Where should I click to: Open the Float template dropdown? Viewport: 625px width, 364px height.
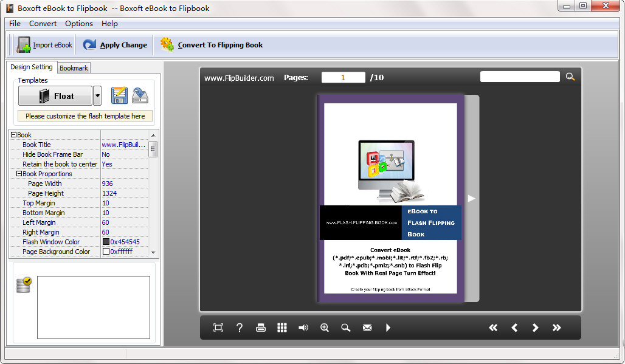[x=97, y=95]
